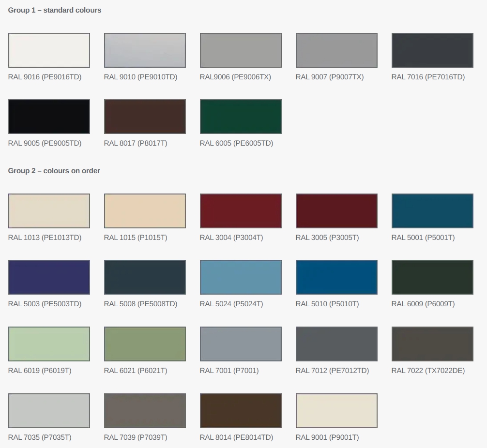The image size is (487, 448).
Task: Click the 'RAL 5010 (P5010T)' label
Action: pos(327,304)
